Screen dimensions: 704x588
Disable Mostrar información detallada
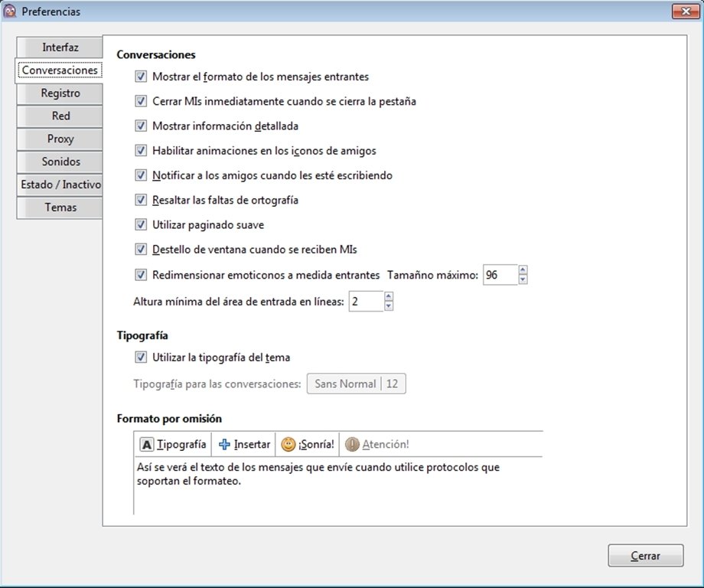tap(141, 126)
